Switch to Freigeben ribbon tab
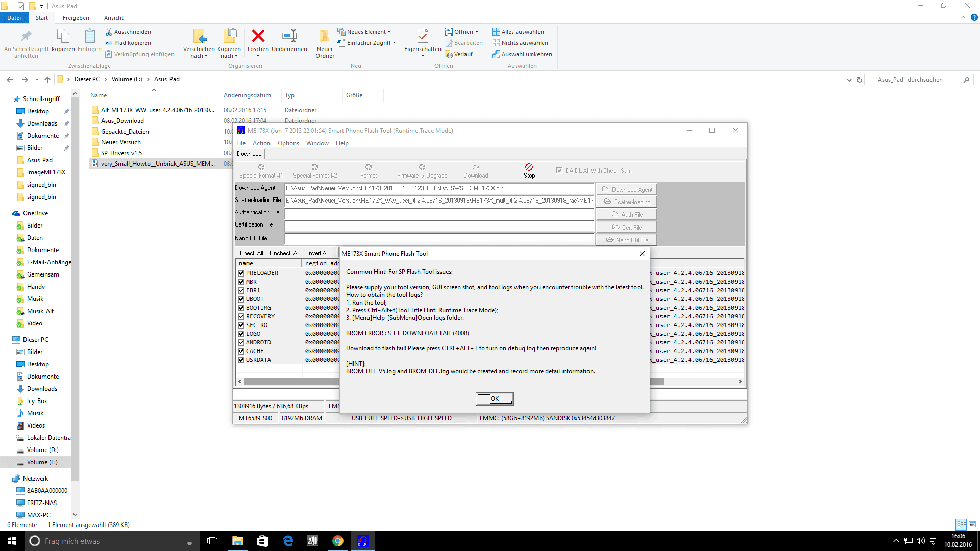 click(76, 18)
